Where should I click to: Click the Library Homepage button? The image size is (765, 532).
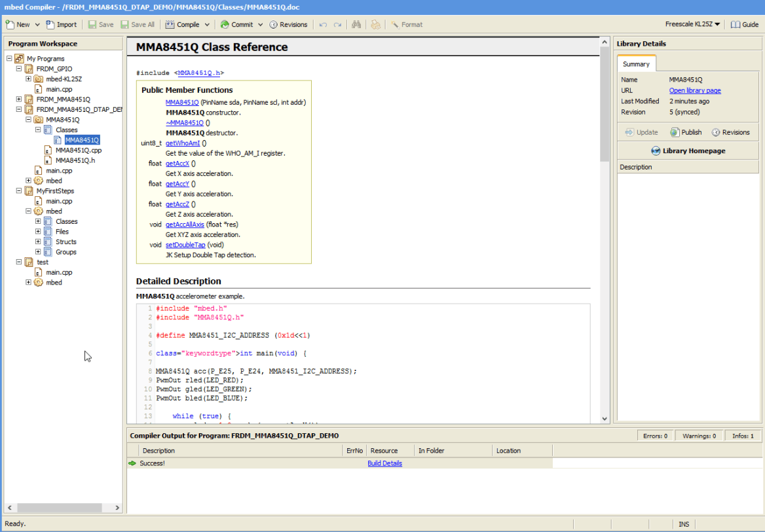point(688,151)
